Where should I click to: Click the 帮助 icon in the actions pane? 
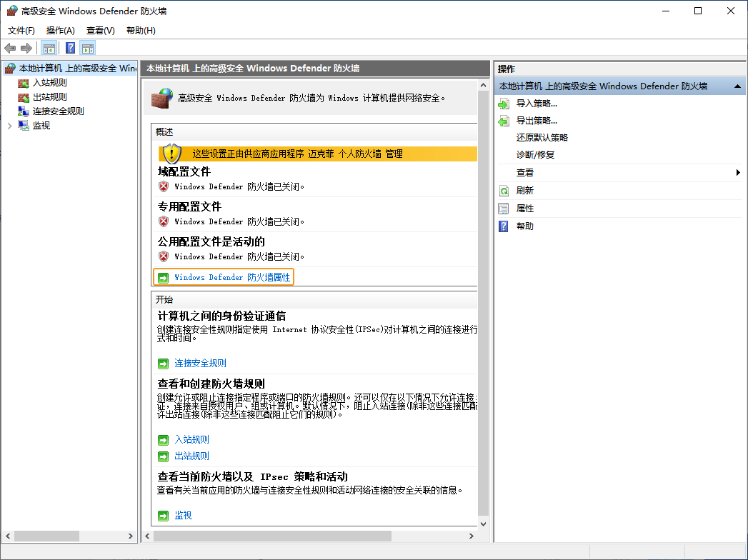(502, 226)
